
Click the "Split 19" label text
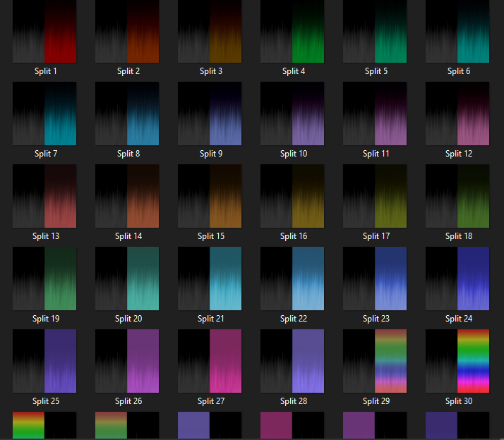[x=46, y=319]
